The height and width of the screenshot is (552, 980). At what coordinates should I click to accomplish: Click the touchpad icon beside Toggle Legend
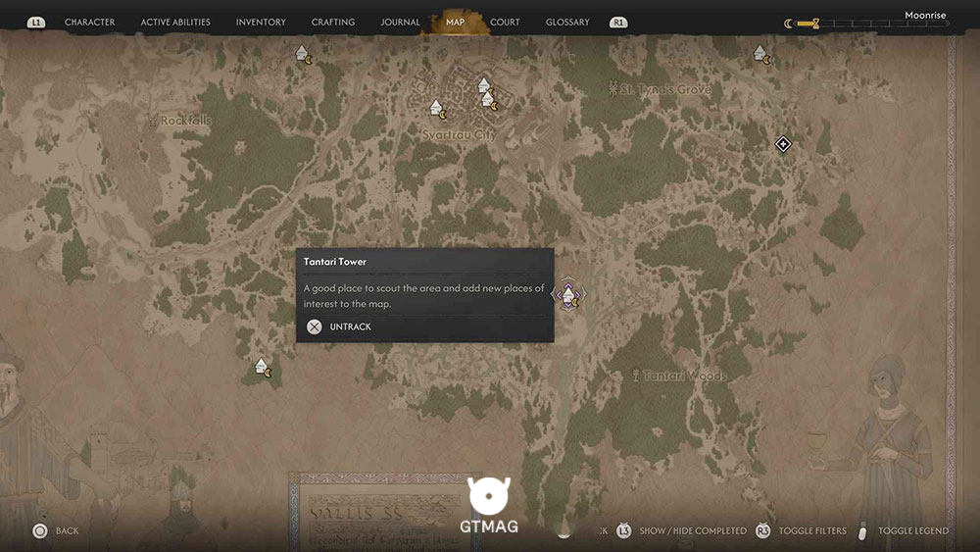863,530
